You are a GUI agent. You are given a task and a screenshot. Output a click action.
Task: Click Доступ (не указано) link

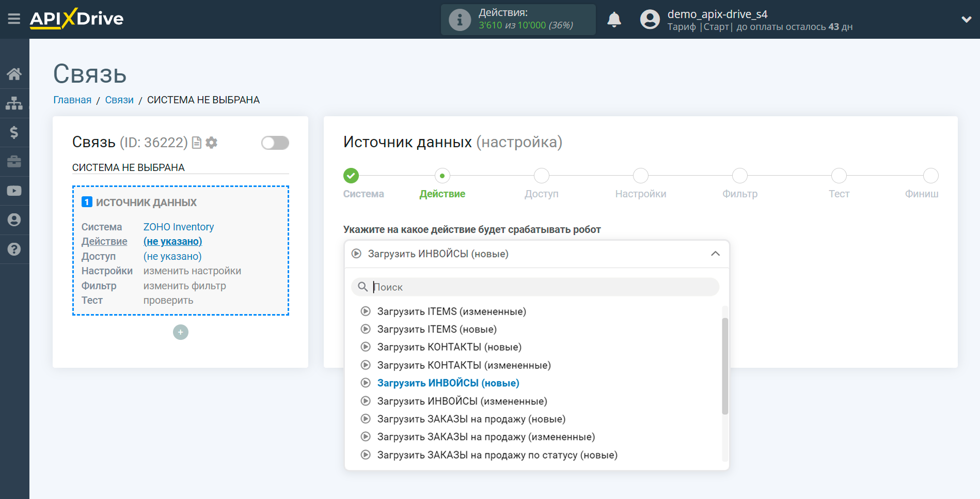pos(172,256)
